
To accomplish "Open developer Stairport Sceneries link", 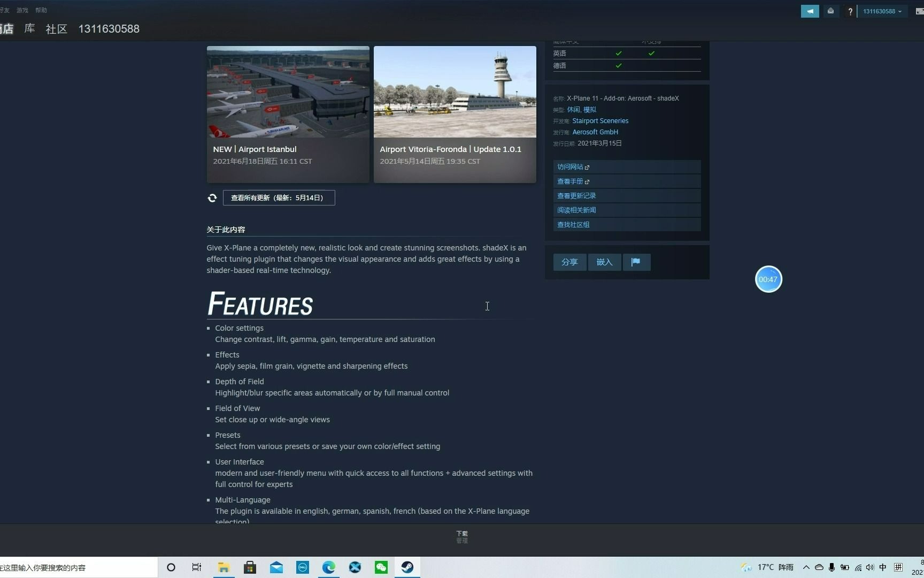I will coord(600,121).
